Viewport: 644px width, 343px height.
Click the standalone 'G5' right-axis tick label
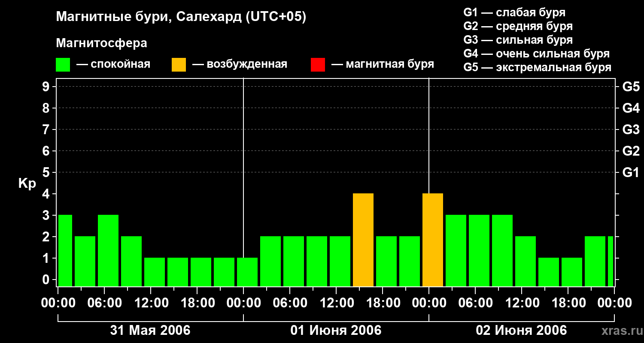(x=631, y=87)
